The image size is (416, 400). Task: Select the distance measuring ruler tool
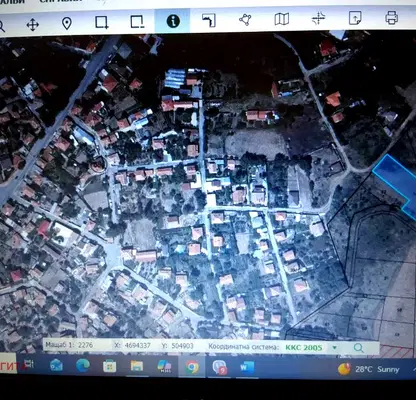point(209,20)
